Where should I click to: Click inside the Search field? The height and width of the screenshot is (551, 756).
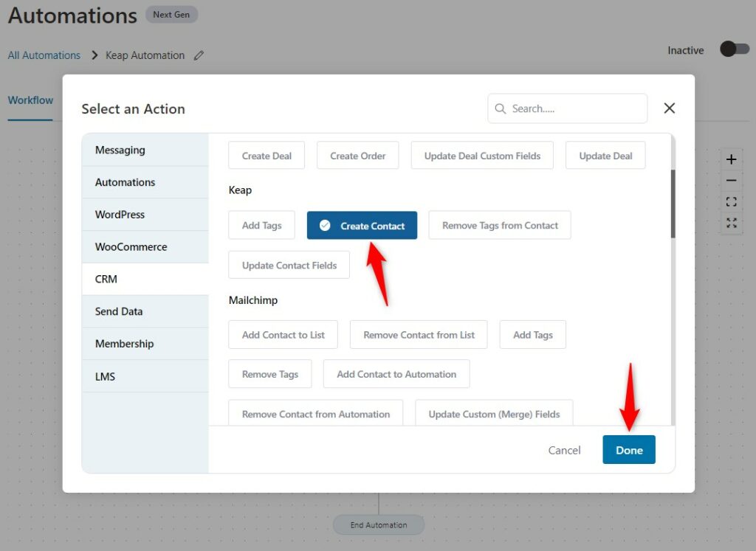(567, 109)
